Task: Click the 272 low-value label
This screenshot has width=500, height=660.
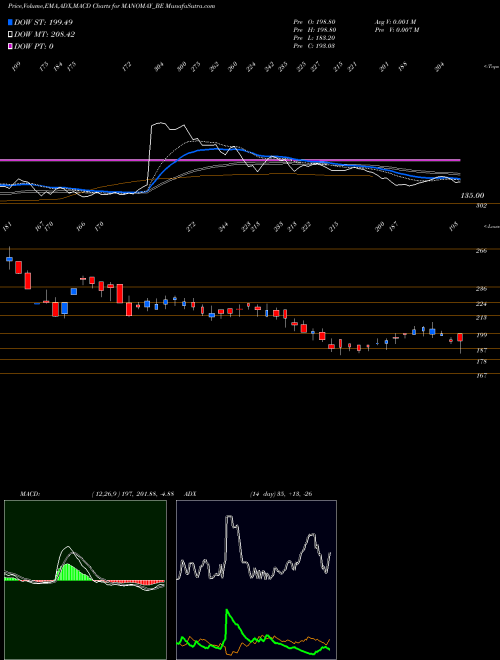Action: click(191, 226)
